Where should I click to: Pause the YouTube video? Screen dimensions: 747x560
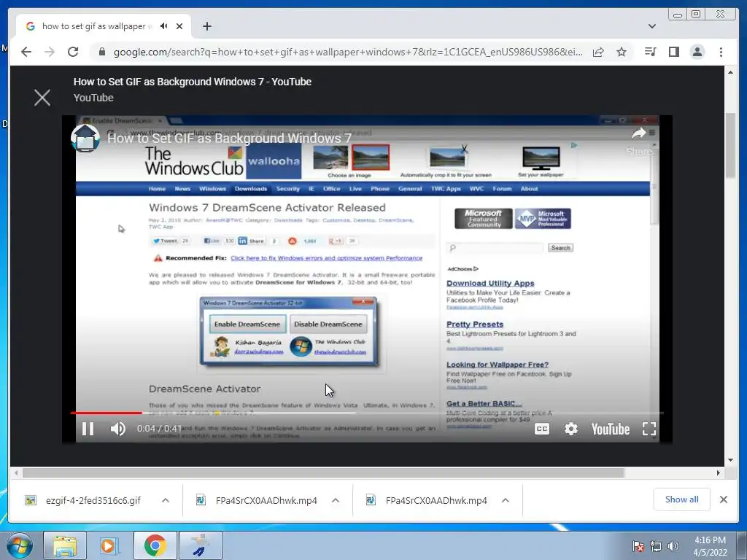click(x=88, y=429)
